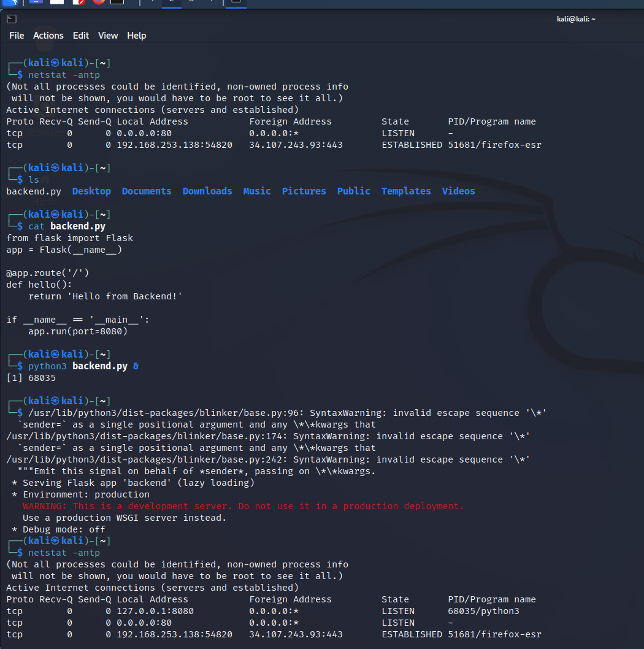Click the 'Environment: production' line
This screenshot has width=644, height=649.
point(81,494)
